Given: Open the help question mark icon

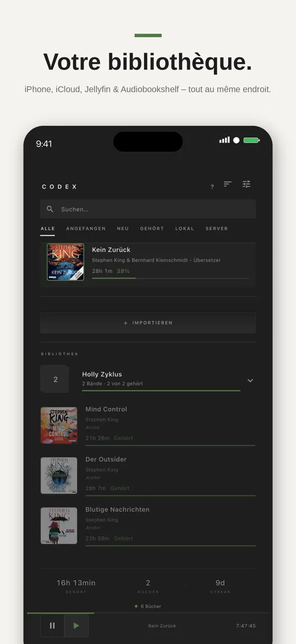Looking at the screenshot, I should point(212,187).
